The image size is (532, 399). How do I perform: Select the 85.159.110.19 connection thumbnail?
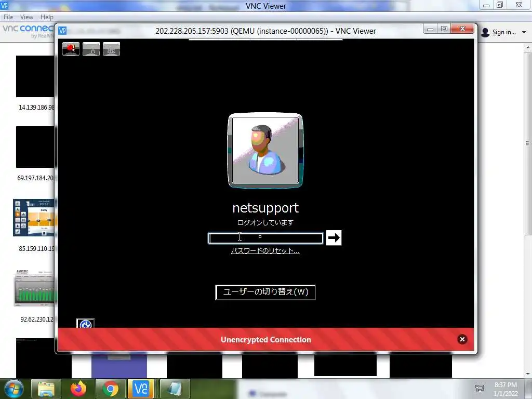[34, 218]
